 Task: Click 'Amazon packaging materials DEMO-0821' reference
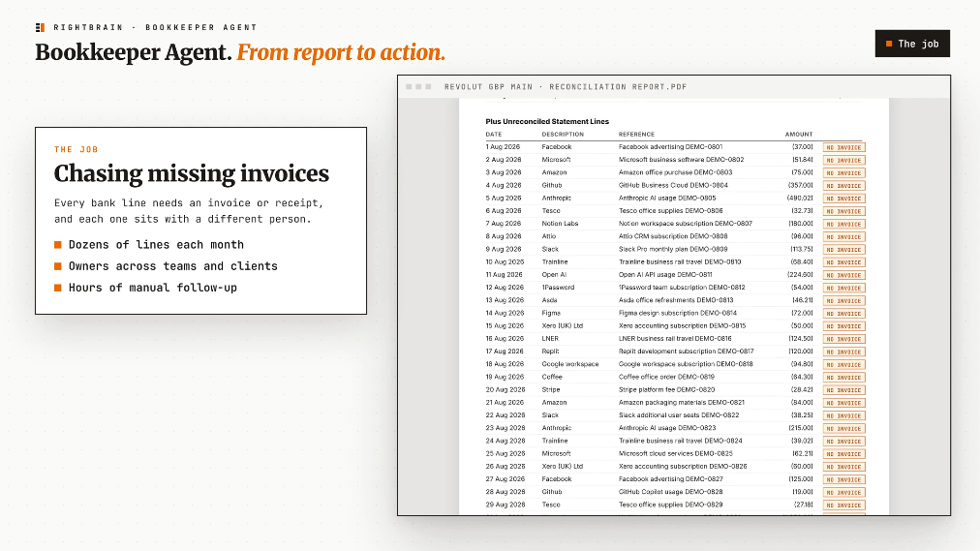681,402
